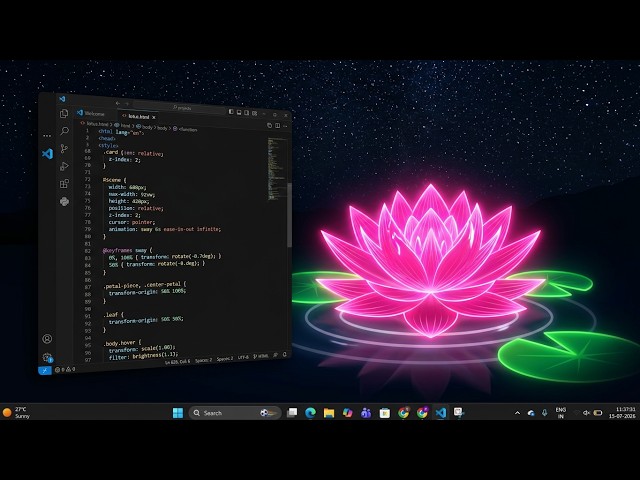Click the OneDrive cloud tray icon

531,413
